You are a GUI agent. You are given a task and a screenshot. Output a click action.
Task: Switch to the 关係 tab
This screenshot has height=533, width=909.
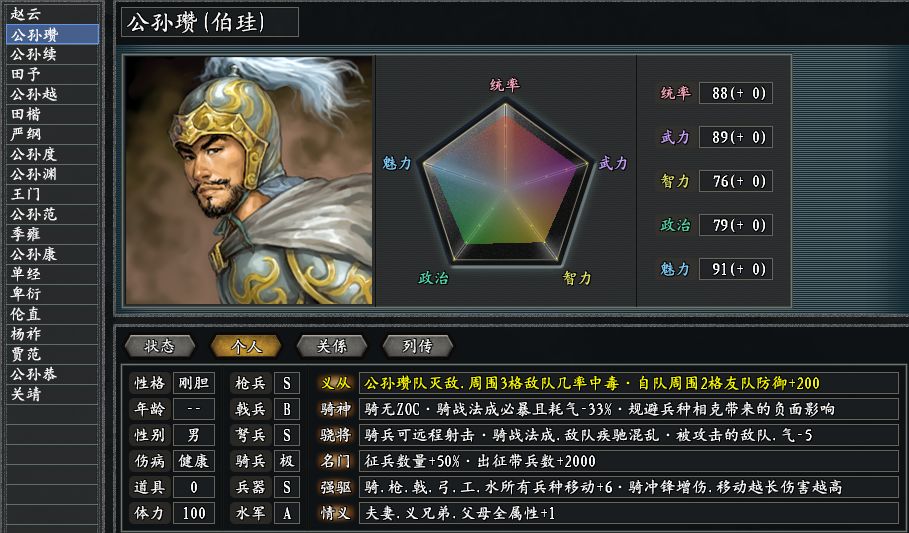332,346
